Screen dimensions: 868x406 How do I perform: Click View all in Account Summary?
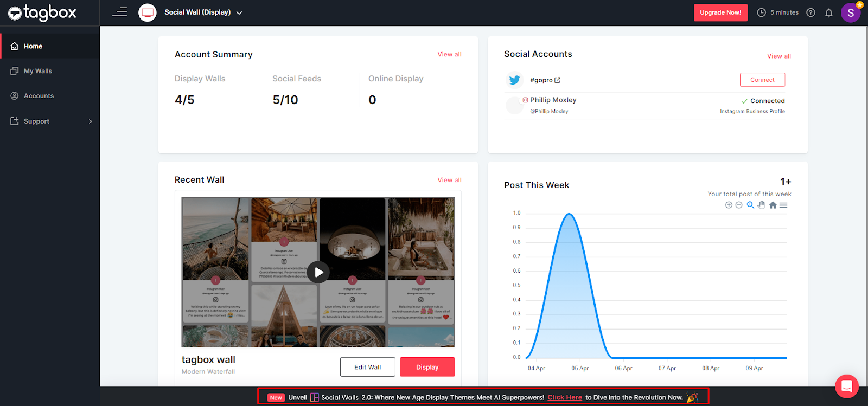(449, 54)
